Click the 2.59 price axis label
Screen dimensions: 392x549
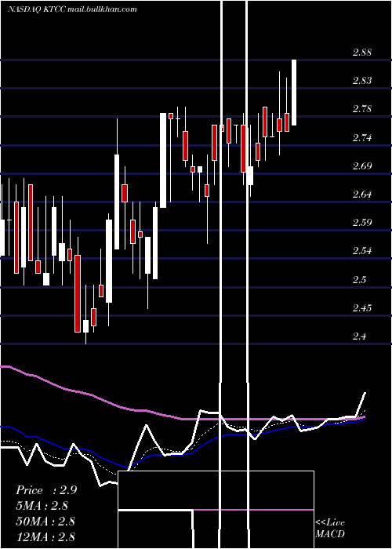tap(362, 223)
